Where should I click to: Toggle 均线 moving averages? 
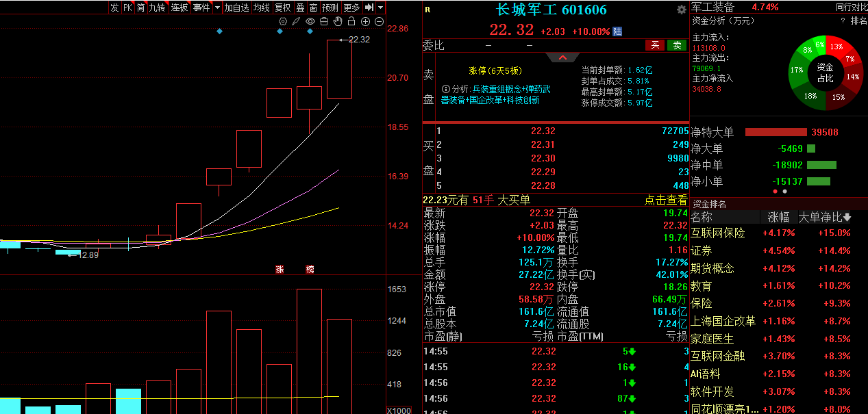click(261, 8)
